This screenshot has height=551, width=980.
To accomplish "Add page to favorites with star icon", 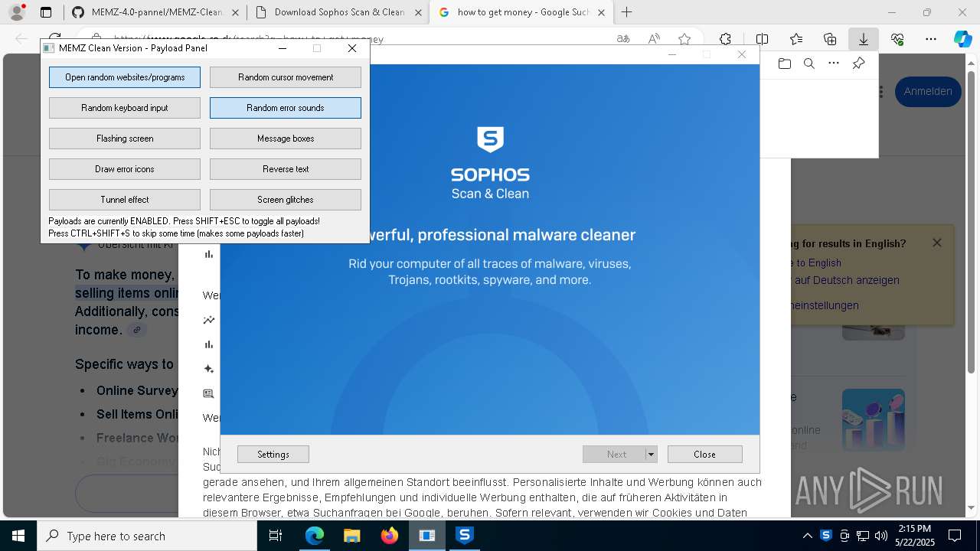I will (684, 39).
